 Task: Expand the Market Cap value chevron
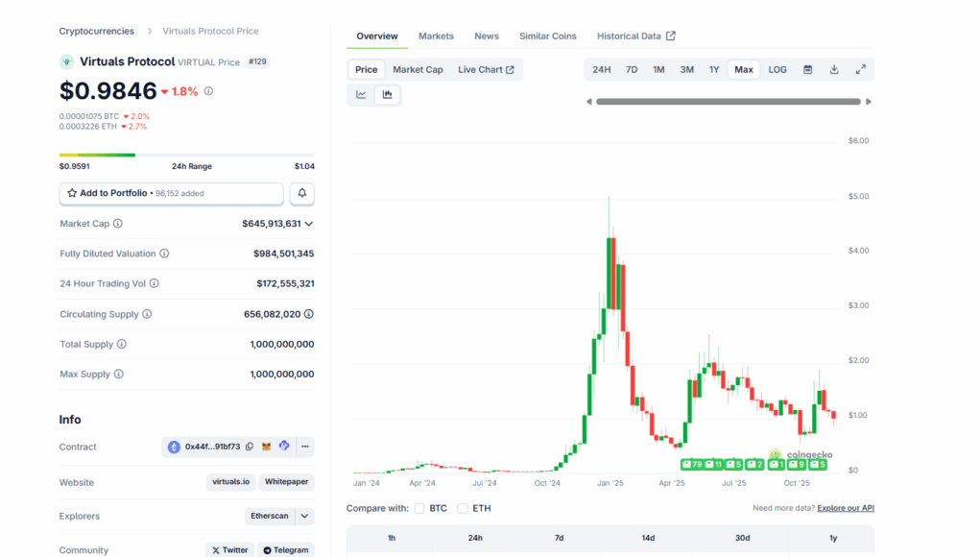point(308,224)
